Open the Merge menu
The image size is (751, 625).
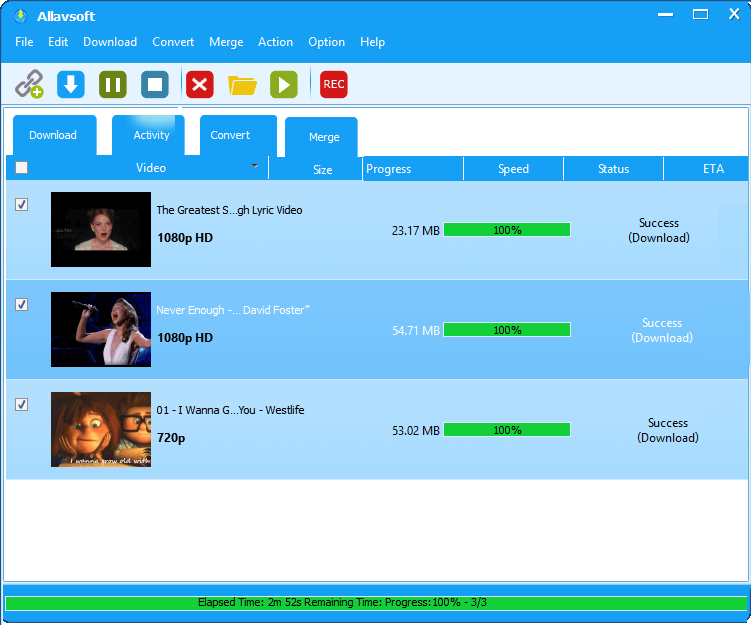pos(226,42)
